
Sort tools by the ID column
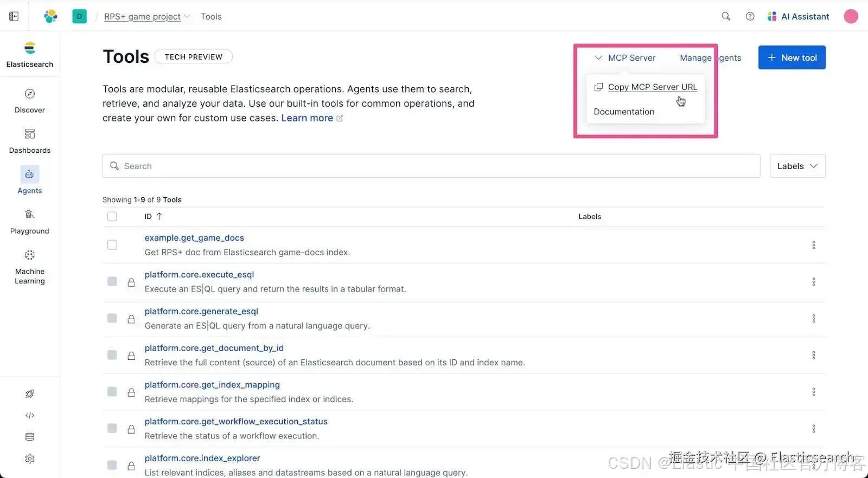tap(153, 216)
